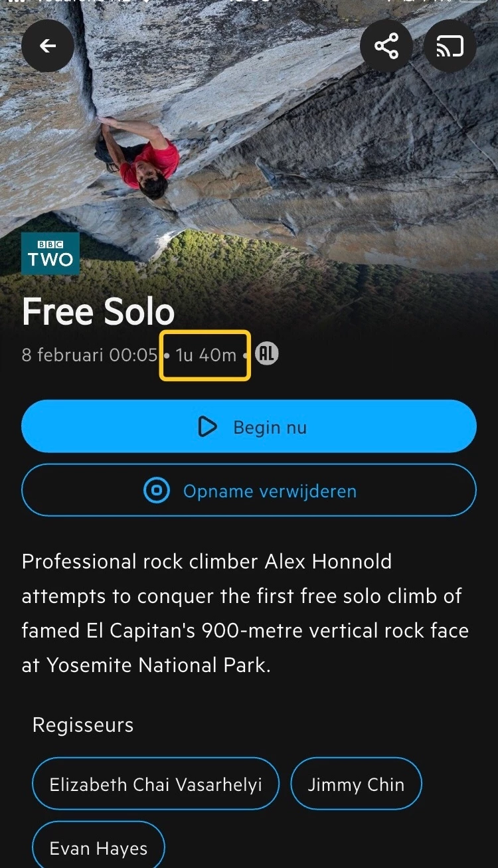The height and width of the screenshot is (868, 498).
Task: Tap the Alex Honnold programme description
Action: 246,613
